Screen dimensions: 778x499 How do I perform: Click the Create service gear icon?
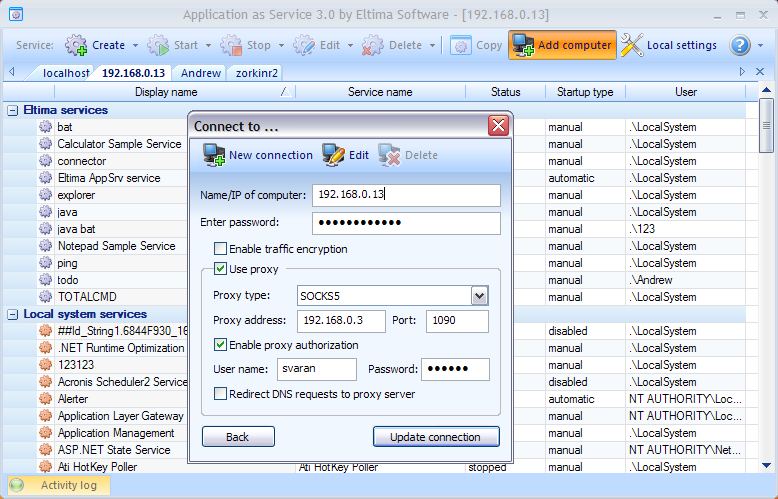point(76,45)
